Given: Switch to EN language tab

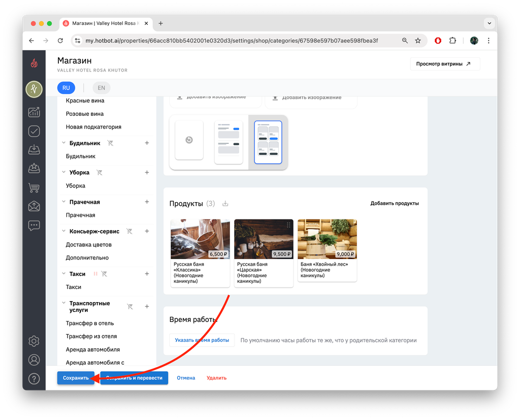Looking at the screenshot, I should pos(101,88).
